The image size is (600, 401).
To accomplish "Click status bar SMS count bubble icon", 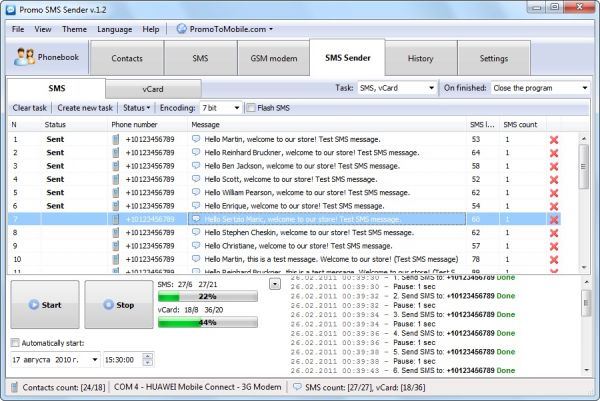I will (297, 387).
